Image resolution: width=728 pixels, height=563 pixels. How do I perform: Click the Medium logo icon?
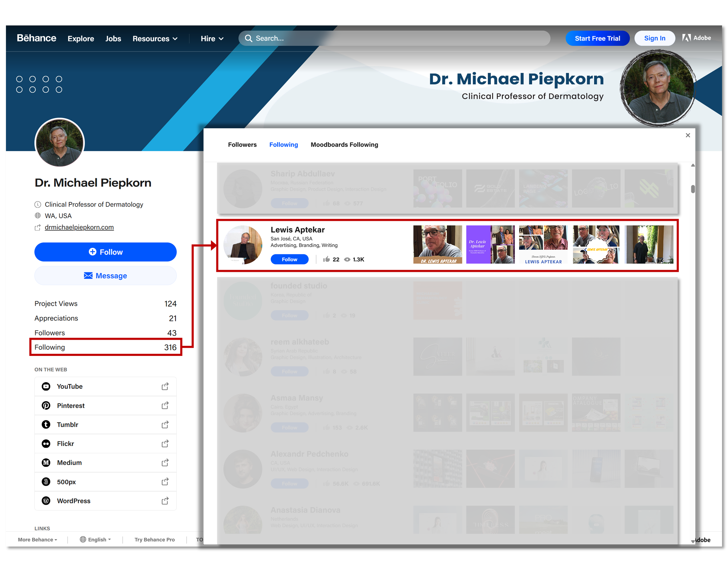[46, 462]
